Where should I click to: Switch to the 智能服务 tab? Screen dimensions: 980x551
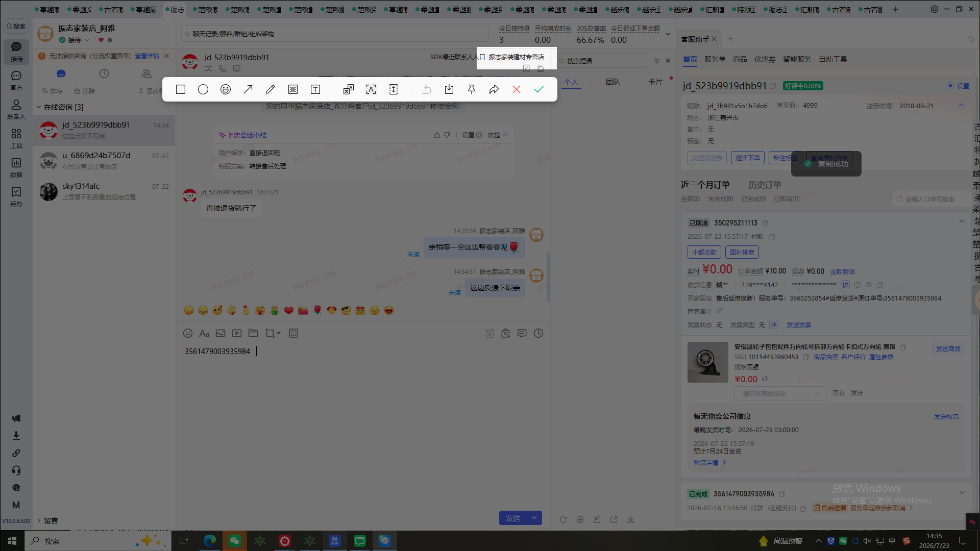point(797,59)
